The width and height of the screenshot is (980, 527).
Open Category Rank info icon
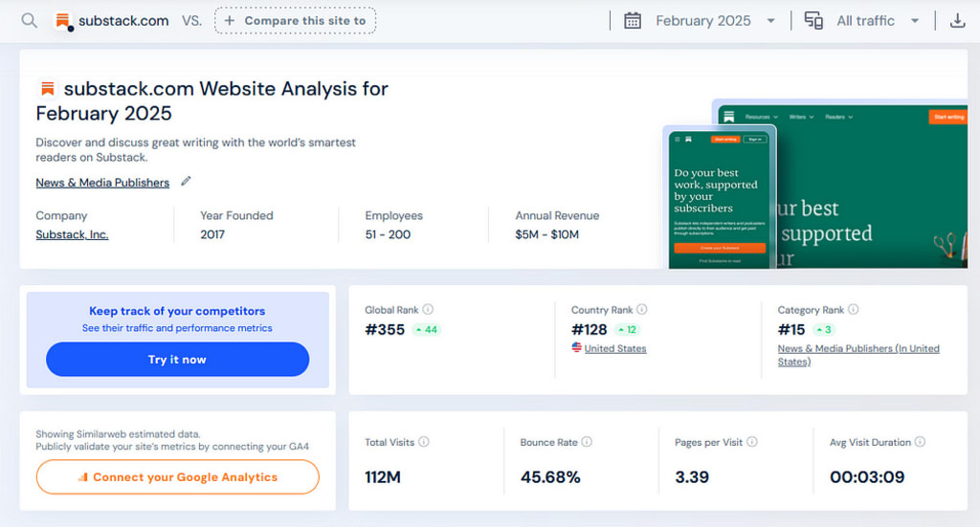(853, 309)
